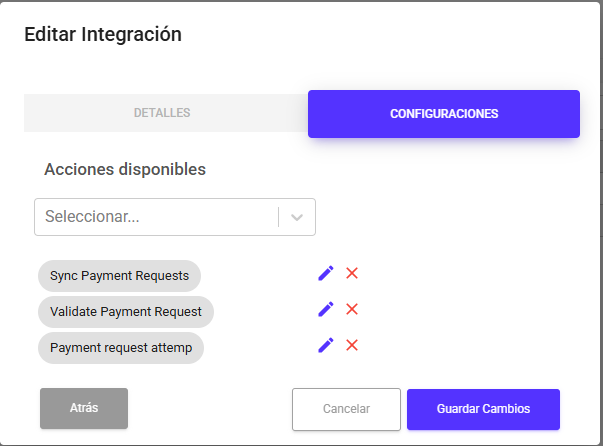The width and height of the screenshot is (603, 446).
Task: Delete the Sync Payment Requests action
Action: click(x=352, y=274)
